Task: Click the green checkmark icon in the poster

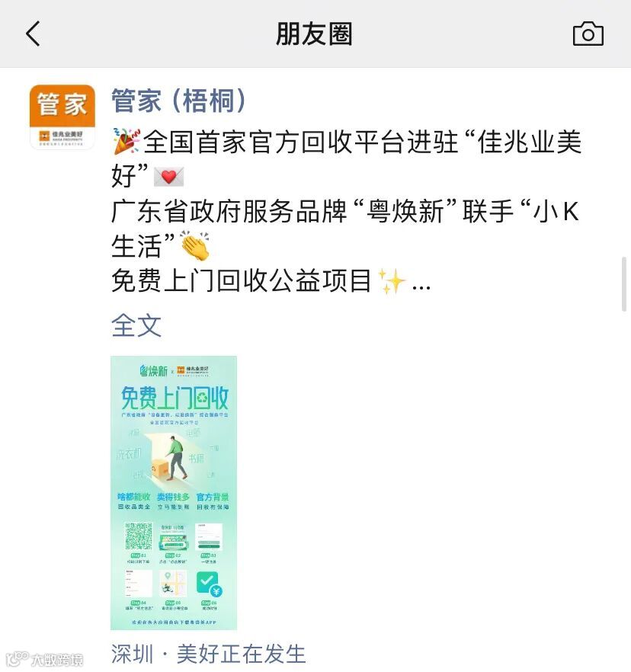Action: point(209,584)
